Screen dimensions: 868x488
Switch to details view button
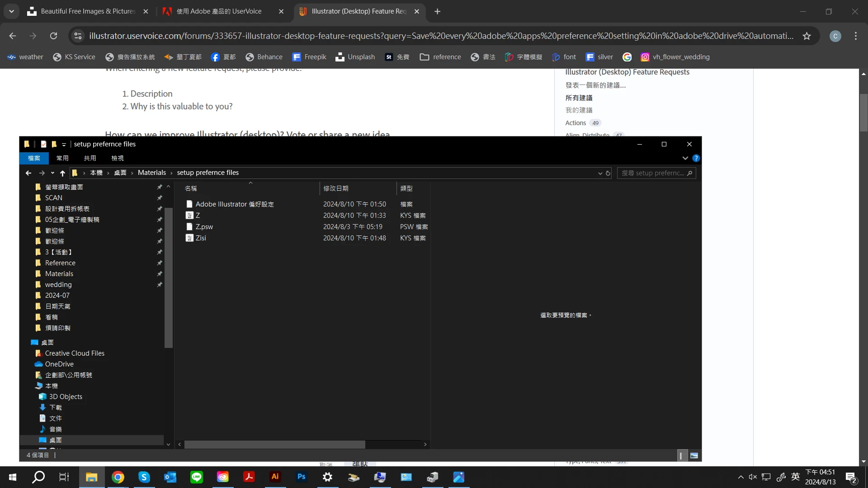(x=681, y=455)
